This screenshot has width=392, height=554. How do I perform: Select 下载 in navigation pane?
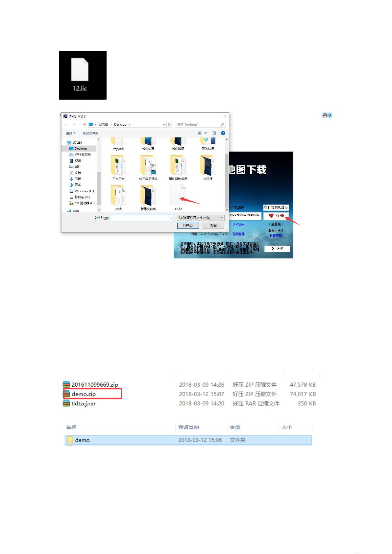78,179
